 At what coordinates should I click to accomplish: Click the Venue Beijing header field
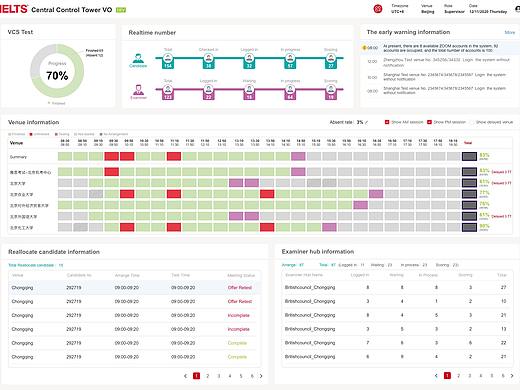(x=427, y=9)
